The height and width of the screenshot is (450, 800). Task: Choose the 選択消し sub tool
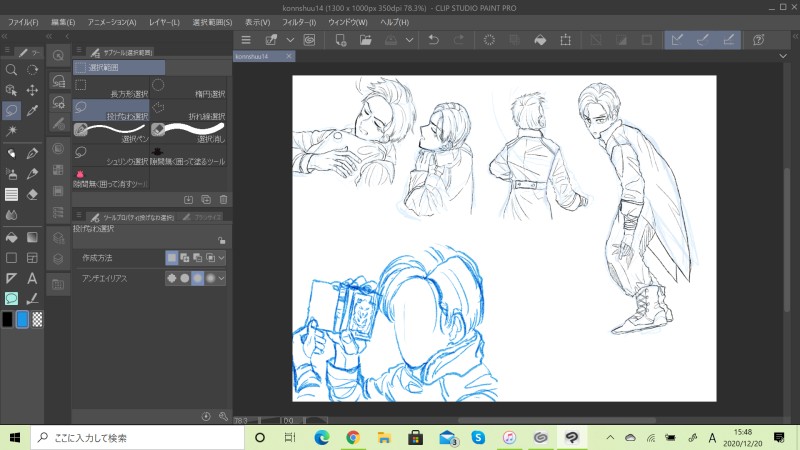pyautogui.click(x=189, y=133)
